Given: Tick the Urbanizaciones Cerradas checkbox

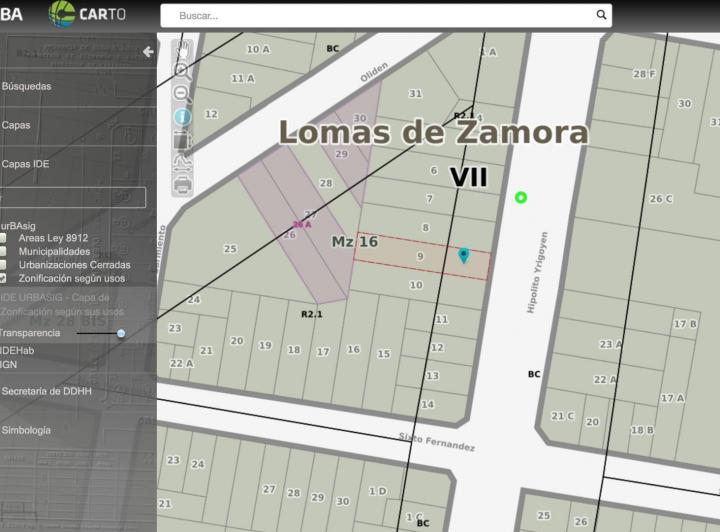Looking at the screenshot, I should (3, 265).
